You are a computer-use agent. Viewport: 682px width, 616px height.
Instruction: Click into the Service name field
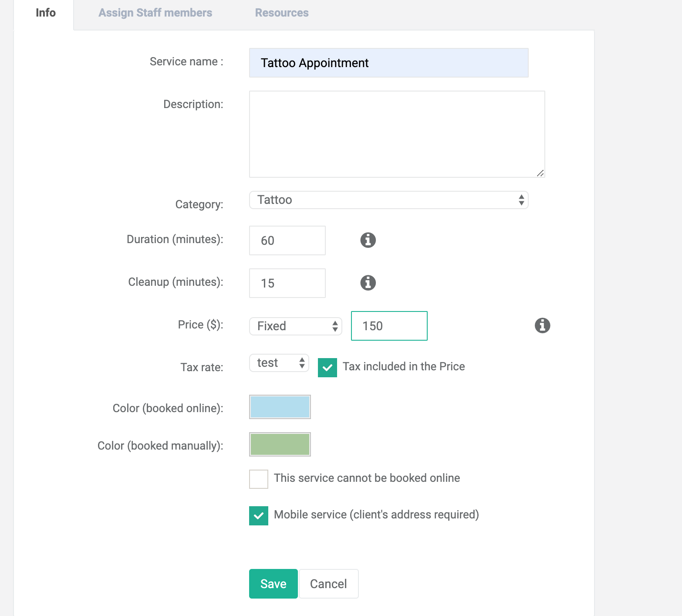click(389, 63)
